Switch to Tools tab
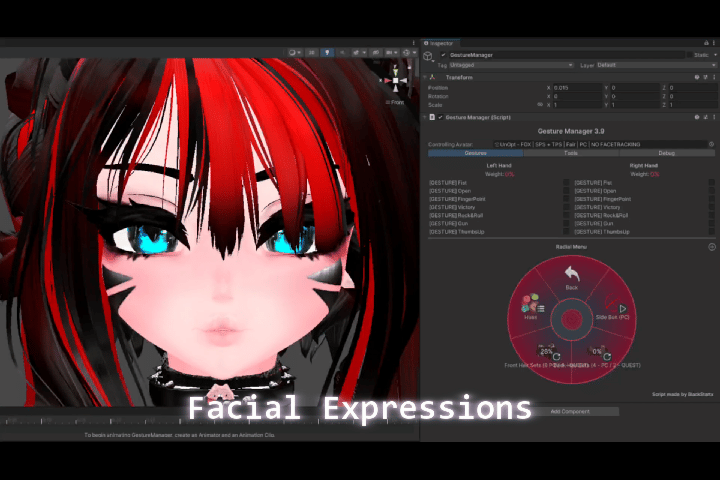 coord(571,153)
